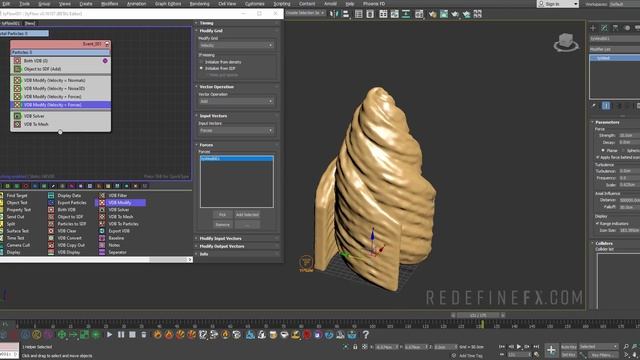Viewport: 640px width, 360px height.
Task: Click the stop button in the bottom toolbar
Action: (x=132, y=335)
